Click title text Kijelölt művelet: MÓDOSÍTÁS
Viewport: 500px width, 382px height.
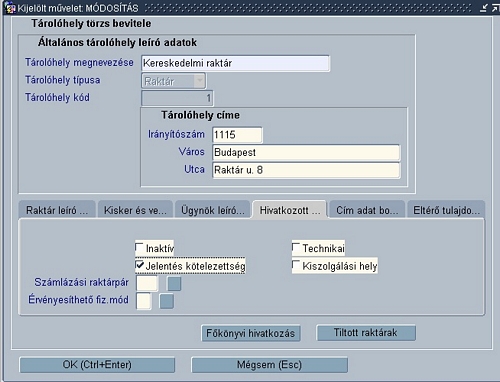78,8
